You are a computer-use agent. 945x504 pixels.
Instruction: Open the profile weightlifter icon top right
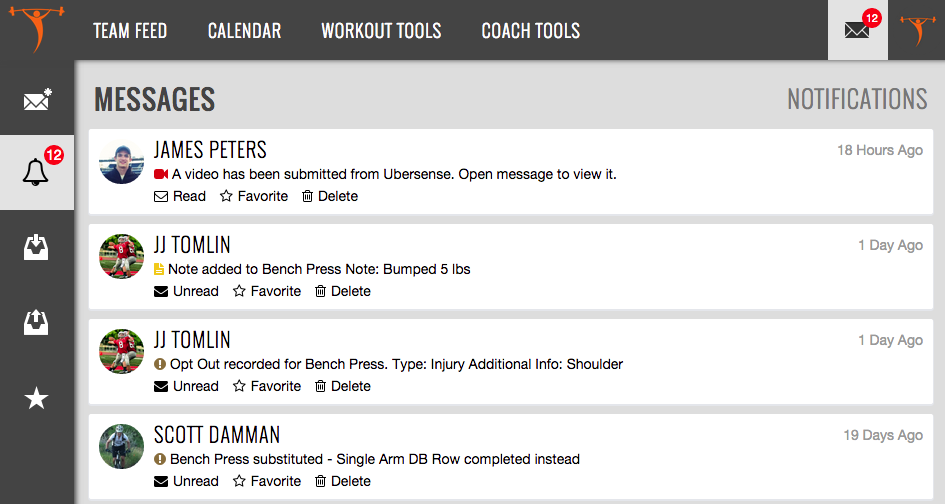(916, 30)
